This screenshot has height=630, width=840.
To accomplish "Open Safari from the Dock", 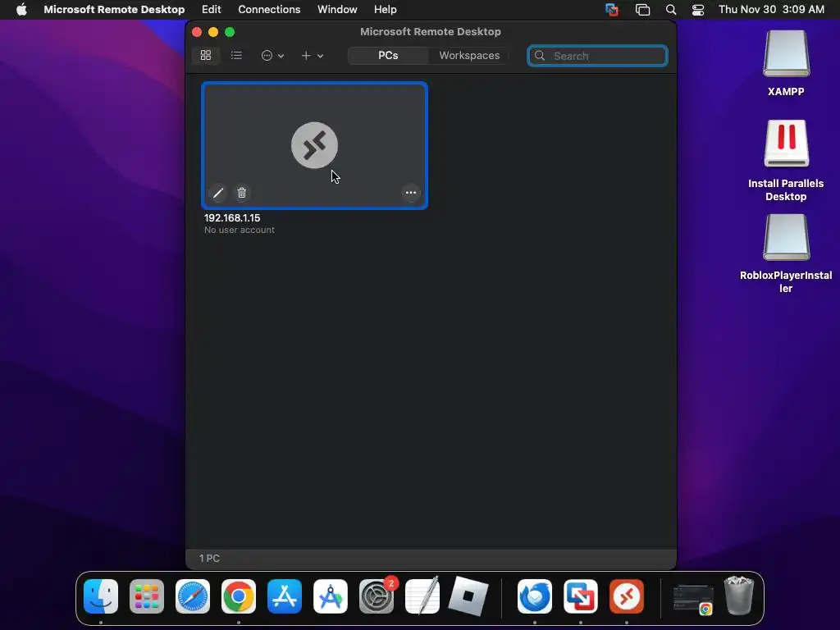I will tap(193, 596).
